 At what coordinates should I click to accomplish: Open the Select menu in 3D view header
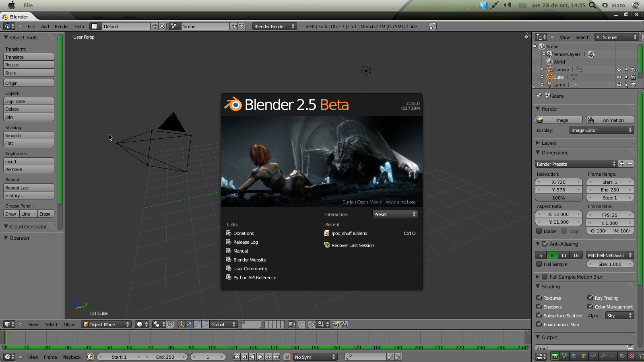tap(51, 325)
